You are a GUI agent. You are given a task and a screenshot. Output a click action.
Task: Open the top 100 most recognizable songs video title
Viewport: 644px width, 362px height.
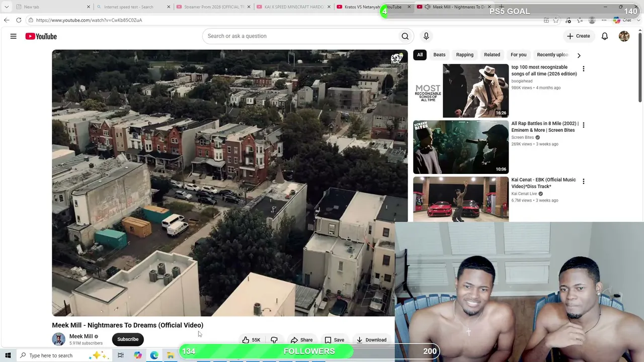click(x=544, y=70)
